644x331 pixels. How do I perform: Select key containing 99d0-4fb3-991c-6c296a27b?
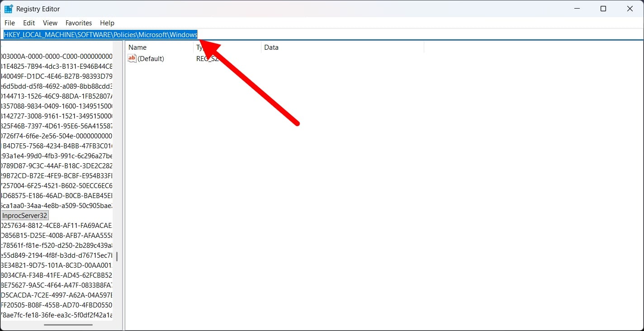coord(57,156)
